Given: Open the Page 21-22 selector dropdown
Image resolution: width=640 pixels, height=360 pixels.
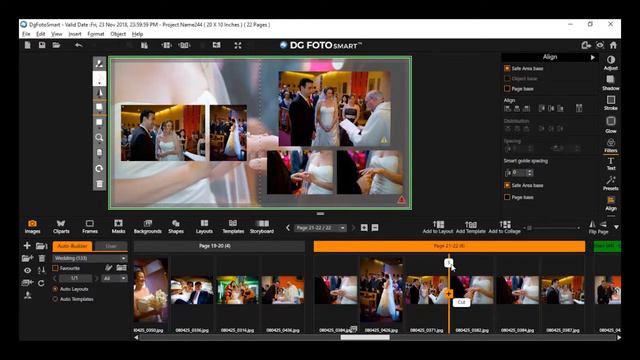Looking at the screenshot, I should pyautogui.click(x=320, y=228).
